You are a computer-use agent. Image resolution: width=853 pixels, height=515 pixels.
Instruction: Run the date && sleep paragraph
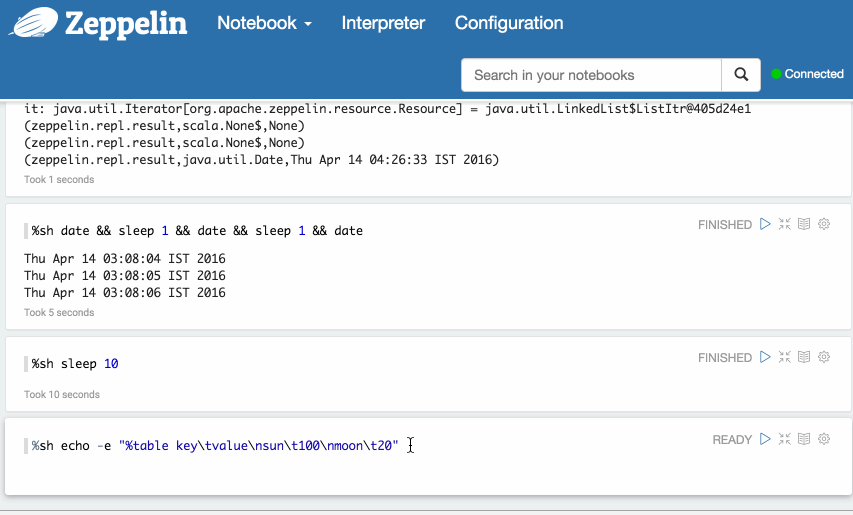click(765, 225)
